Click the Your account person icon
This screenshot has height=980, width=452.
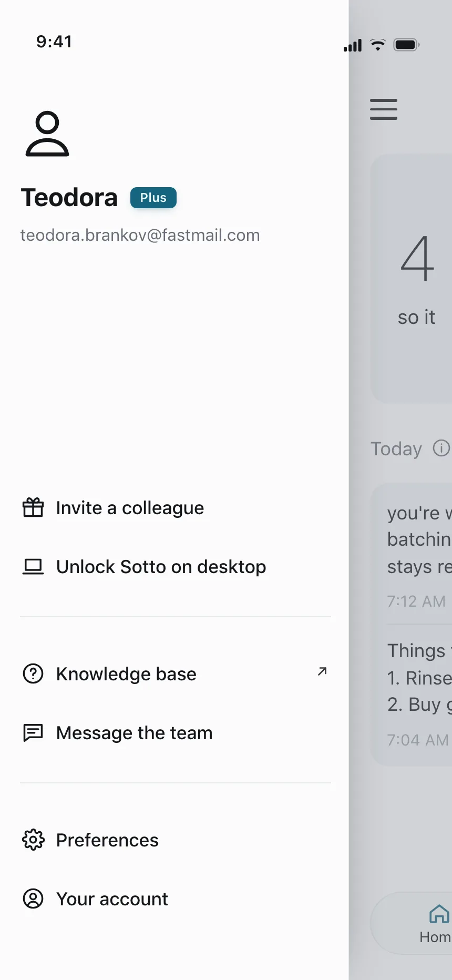click(33, 899)
